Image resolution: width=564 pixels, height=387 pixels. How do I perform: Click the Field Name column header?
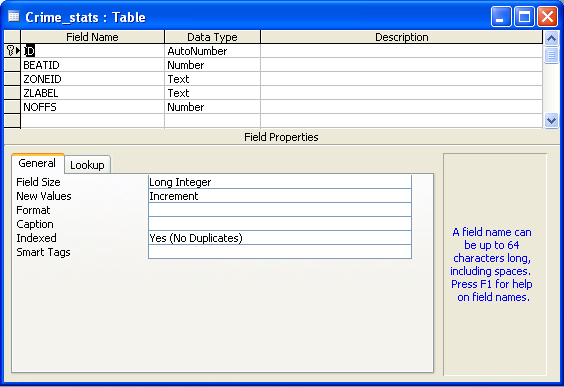click(x=92, y=37)
